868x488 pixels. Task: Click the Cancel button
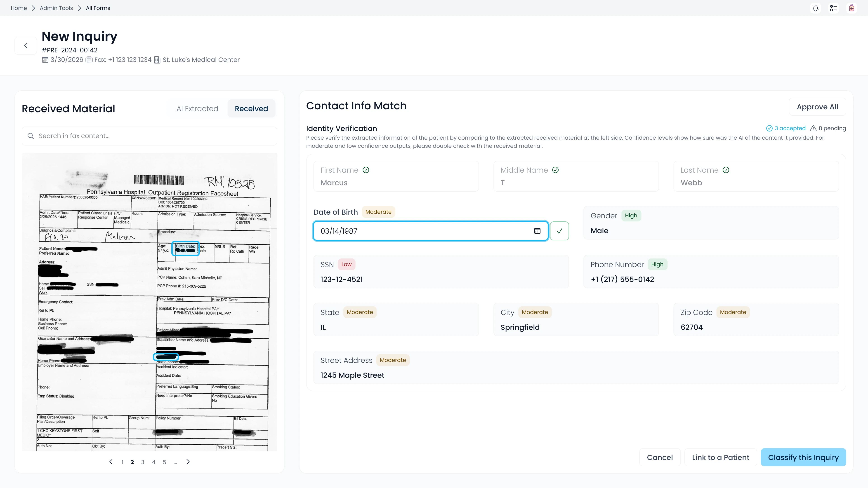pyautogui.click(x=660, y=457)
